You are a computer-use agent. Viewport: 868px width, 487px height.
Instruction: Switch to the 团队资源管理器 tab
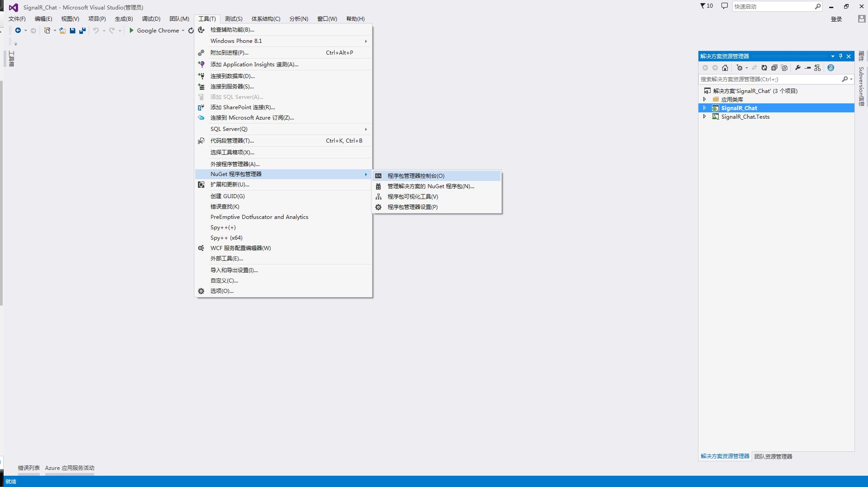(x=773, y=456)
